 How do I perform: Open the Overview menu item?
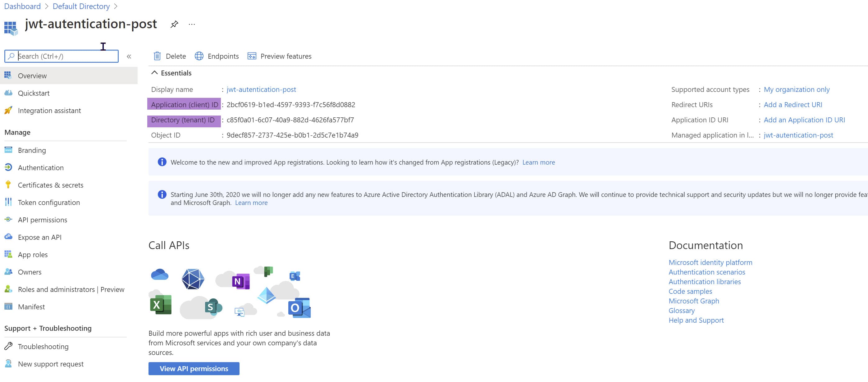click(69, 75)
